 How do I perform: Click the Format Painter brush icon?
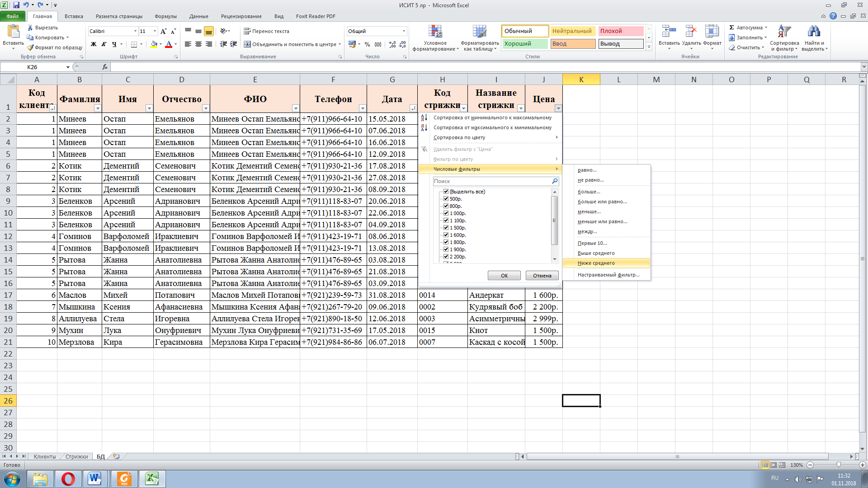coord(30,47)
